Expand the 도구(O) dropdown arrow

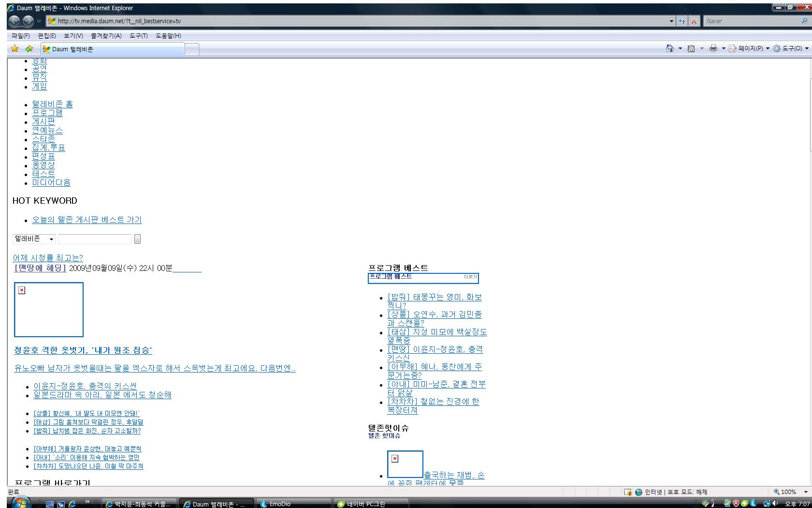tap(807, 48)
